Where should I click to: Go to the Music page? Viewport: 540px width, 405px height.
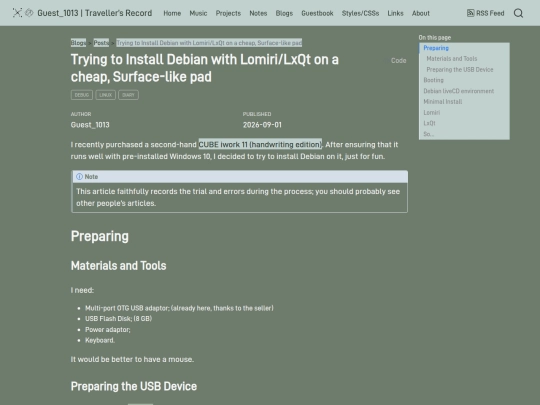click(x=198, y=13)
